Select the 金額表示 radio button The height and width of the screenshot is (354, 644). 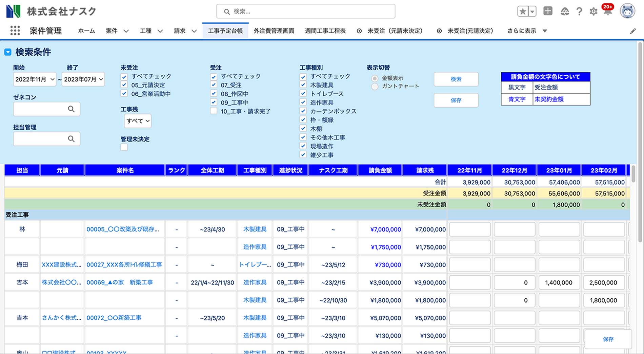pyautogui.click(x=375, y=78)
